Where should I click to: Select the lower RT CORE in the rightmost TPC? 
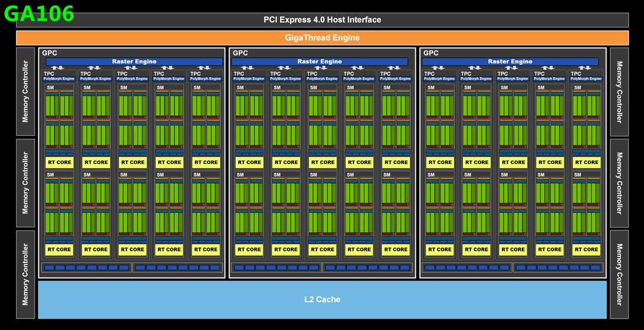(587, 249)
